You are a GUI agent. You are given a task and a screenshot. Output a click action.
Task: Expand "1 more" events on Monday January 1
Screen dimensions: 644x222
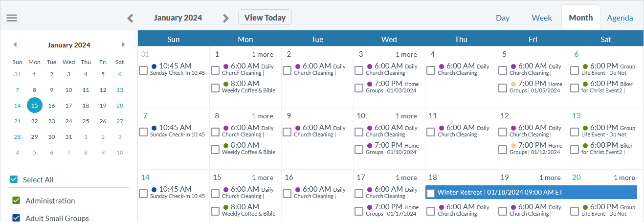(x=263, y=54)
